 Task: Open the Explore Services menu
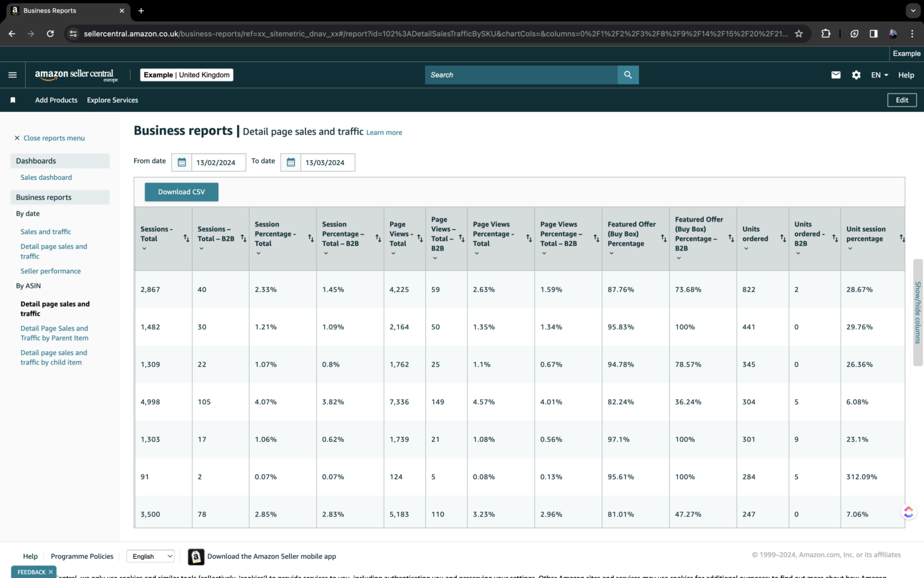pos(112,100)
